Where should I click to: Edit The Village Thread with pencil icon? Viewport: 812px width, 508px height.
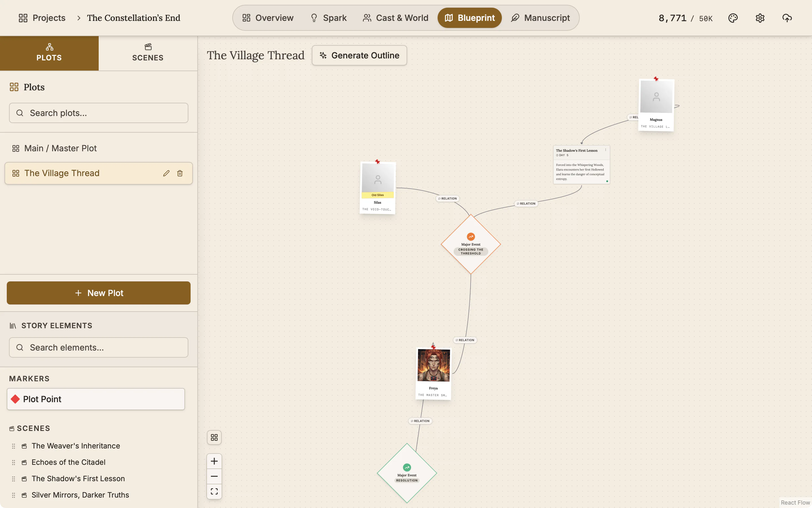pyautogui.click(x=166, y=173)
